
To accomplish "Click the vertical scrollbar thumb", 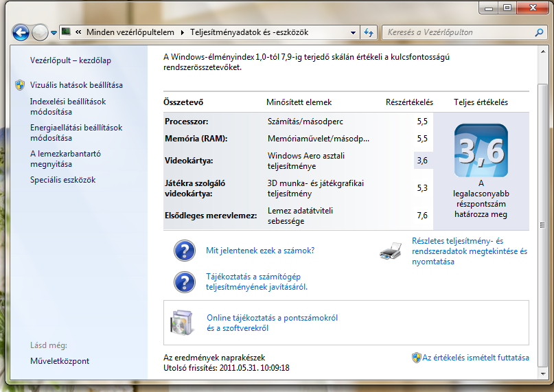I will (543, 224).
